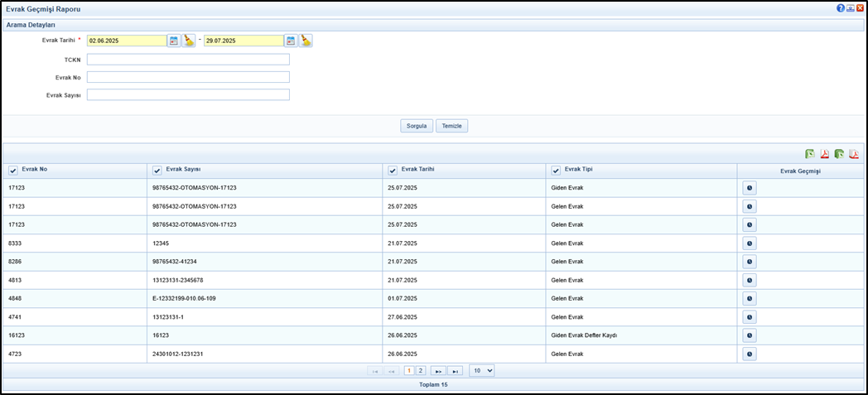Export all pages to Excel (stacked icon)
868x395 pixels.
point(839,154)
